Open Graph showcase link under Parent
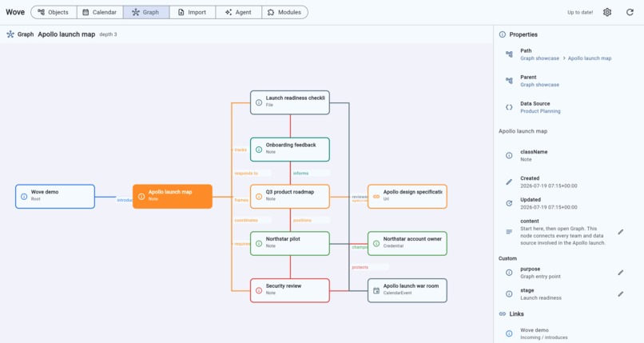The image size is (644, 343). point(539,85)
